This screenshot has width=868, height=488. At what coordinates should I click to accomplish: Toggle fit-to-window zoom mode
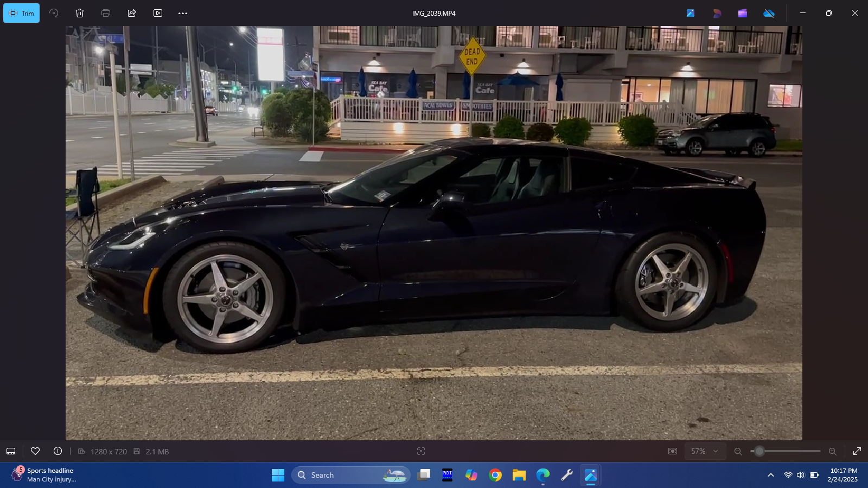tap(673, 451)
